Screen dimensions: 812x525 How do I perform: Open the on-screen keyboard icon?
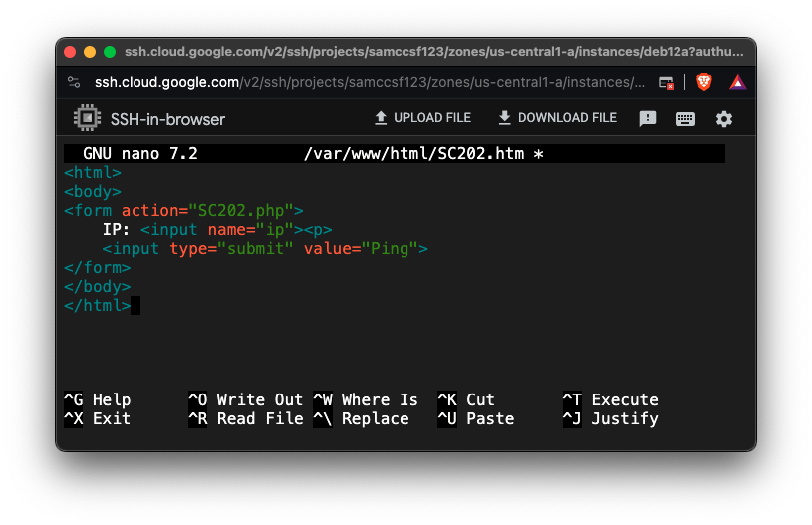685,118
